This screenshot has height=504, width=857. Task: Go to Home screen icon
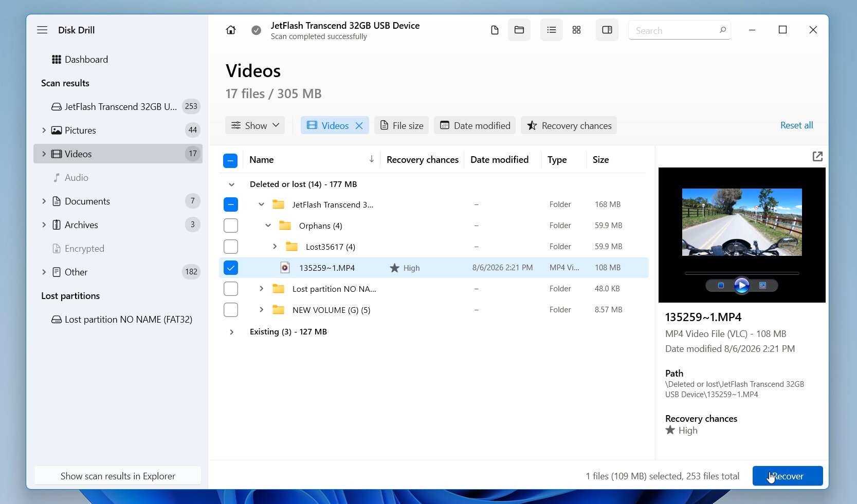pos(231,30)
